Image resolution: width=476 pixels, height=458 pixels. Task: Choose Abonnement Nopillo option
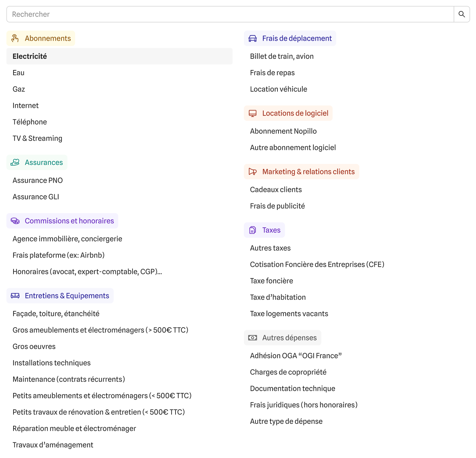[x=283, y=131]
